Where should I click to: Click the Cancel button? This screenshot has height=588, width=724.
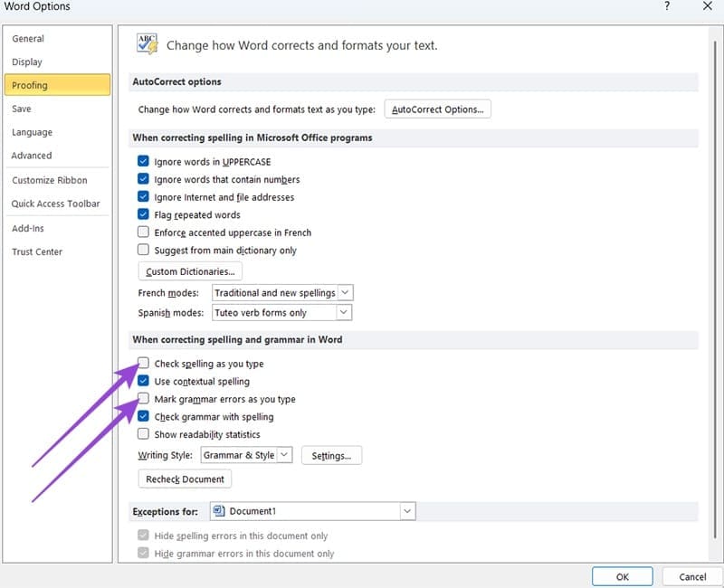692,576
